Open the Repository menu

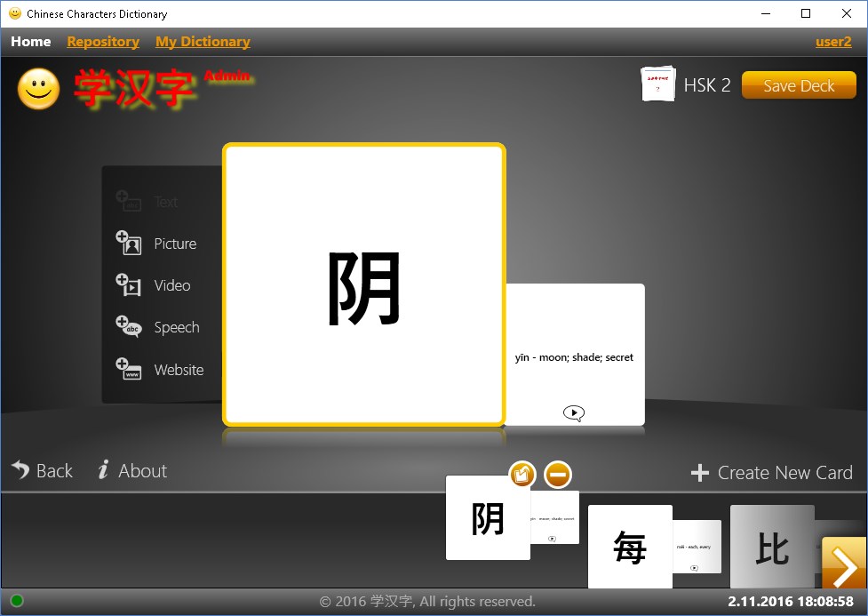(102, 41)
